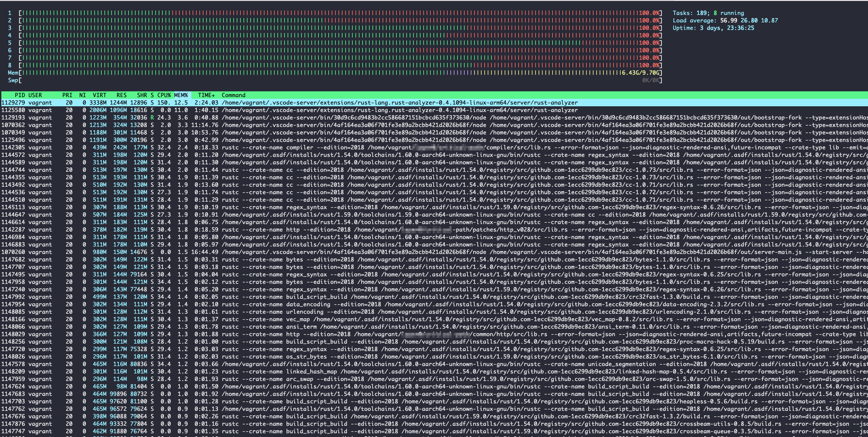Click the PRI column header
868x437 pixels.
(x=67, y=95)
